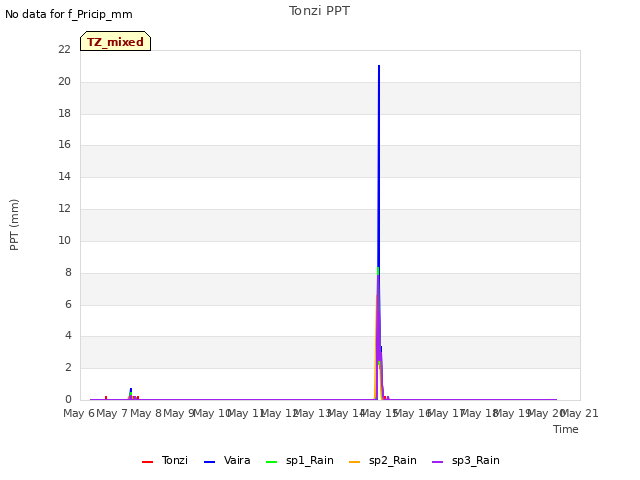Image resolution: width=640 pixels, height=480 pixels.
Task: Click the blue Vaira legend color marker
Action: (209, 462)
